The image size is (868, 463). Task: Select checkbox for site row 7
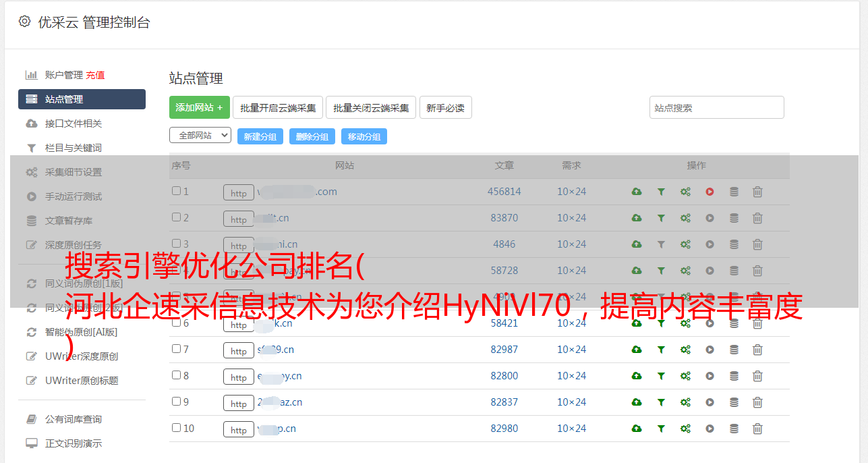point(176,349)
